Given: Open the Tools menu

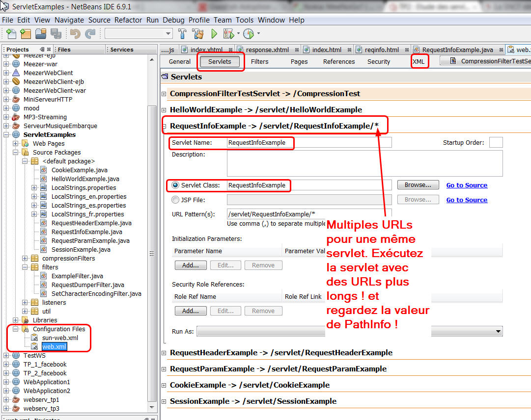Looking at the screenshot, I should point(245,20).
